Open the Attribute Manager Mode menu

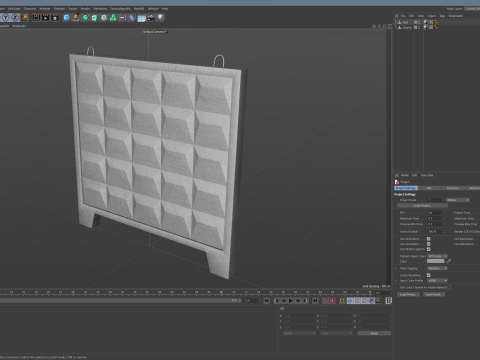[404, 175]
